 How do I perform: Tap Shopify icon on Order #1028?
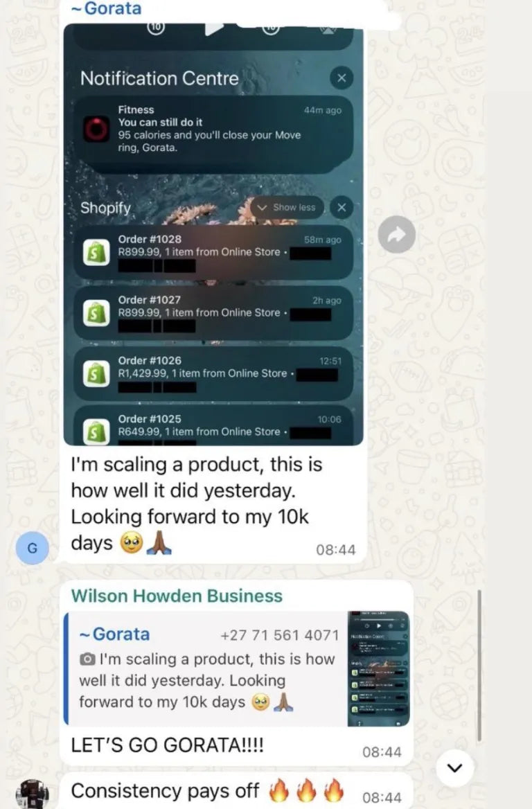tap(96, 252)
